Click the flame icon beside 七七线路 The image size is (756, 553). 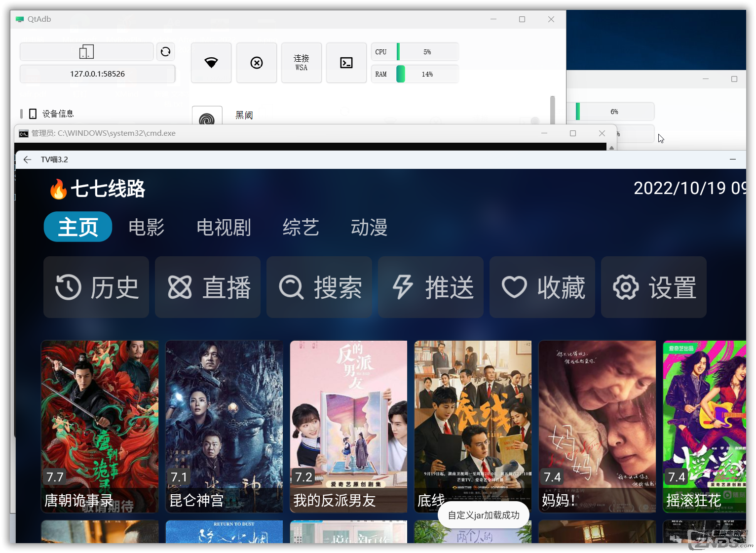coord(58,189)
